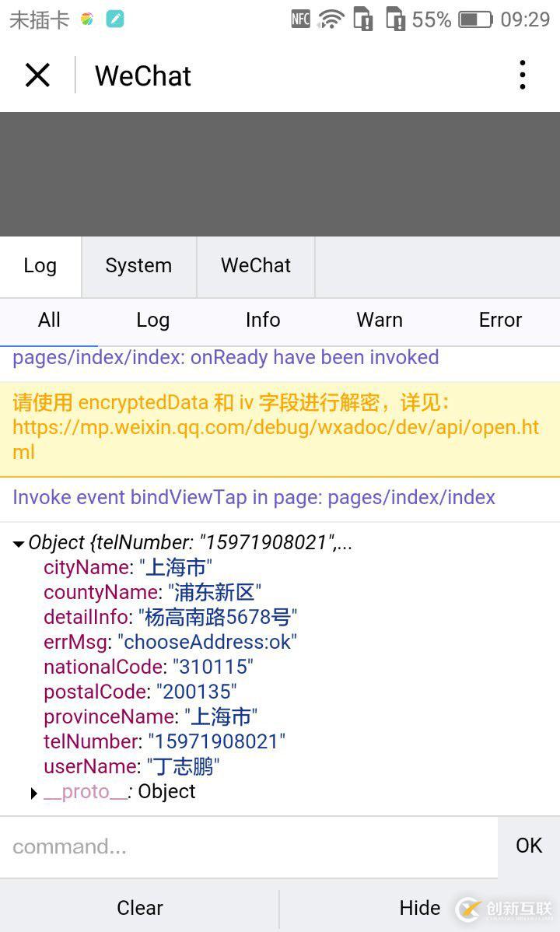Screen dimensions: 560x932
Task: Select the userName "丁志鹏" property
Action: click(131, 767)
